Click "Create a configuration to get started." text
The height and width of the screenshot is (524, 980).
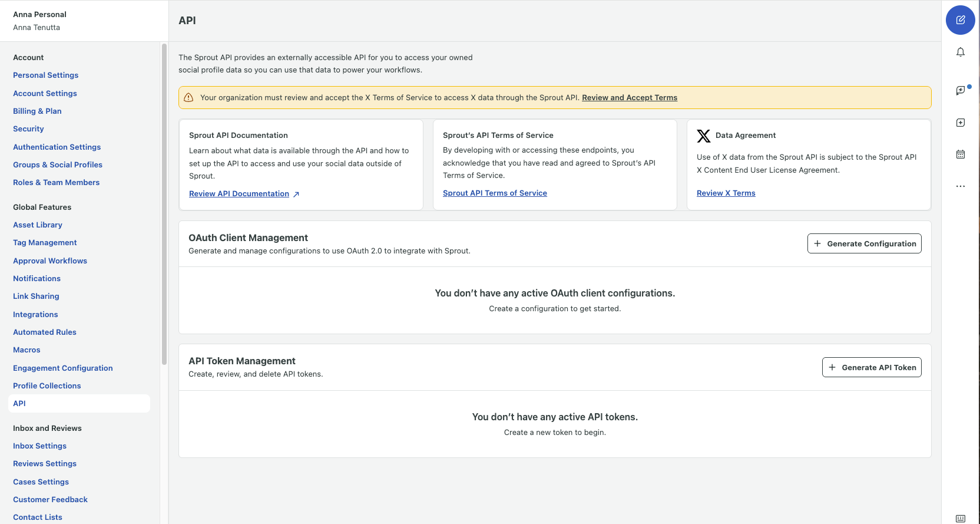[555, 309]
